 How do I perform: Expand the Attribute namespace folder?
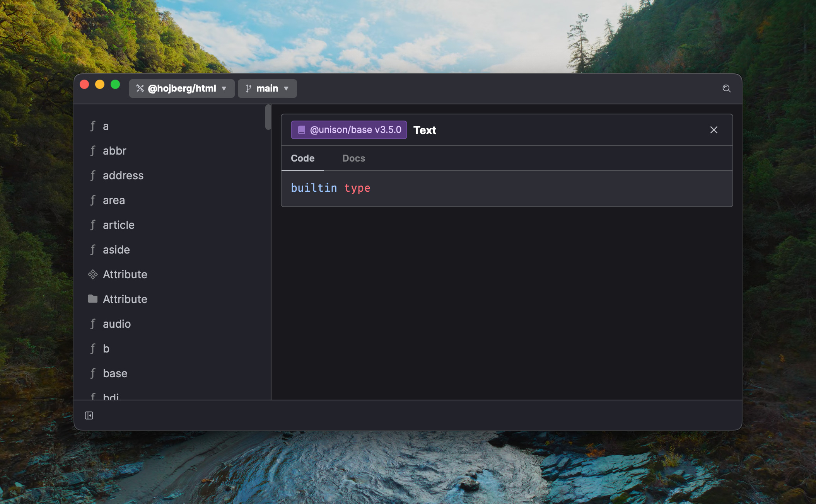tap(125, 299)
